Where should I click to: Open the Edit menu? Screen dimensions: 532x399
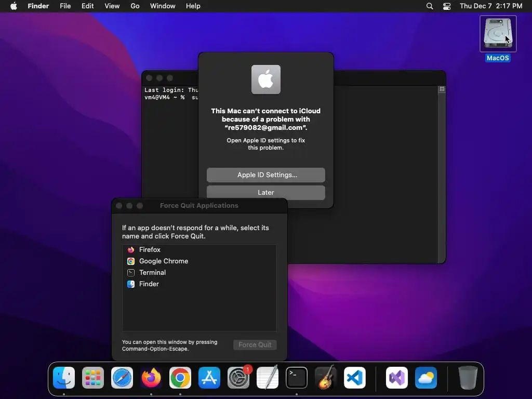pos(87,6)
